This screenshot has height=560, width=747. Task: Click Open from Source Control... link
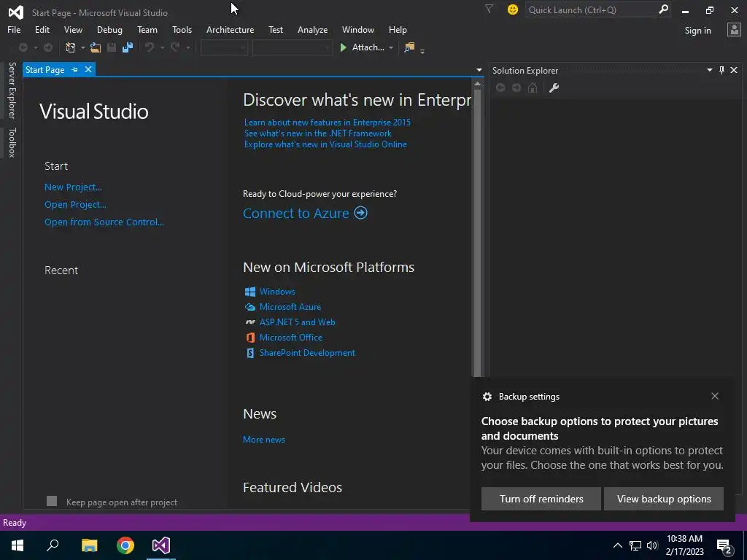coord(104,222)
